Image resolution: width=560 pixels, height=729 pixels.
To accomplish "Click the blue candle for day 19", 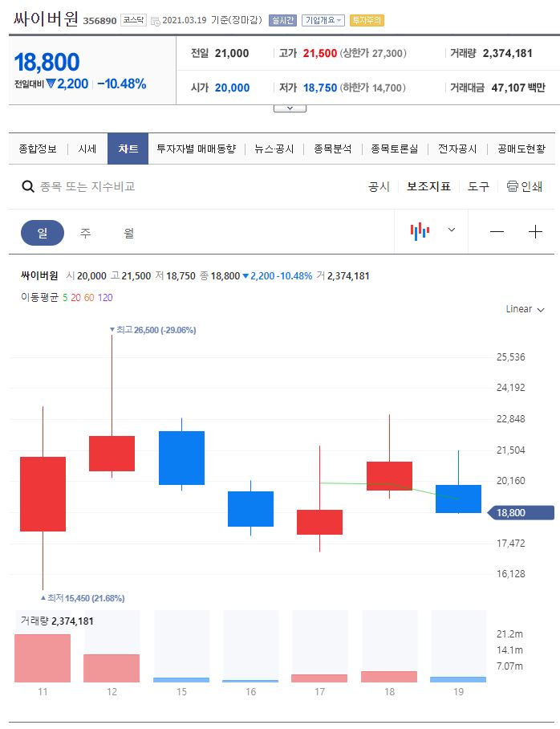I will coord(458,499).
